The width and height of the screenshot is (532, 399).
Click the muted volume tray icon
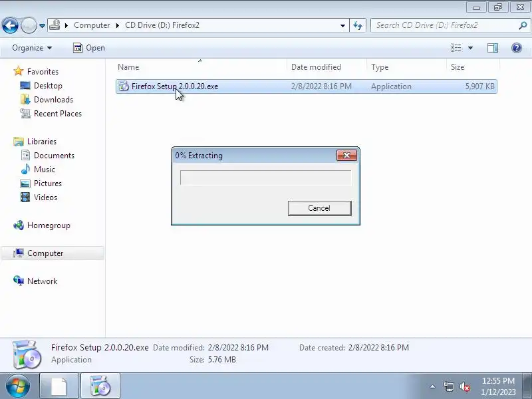pos(464,386)
